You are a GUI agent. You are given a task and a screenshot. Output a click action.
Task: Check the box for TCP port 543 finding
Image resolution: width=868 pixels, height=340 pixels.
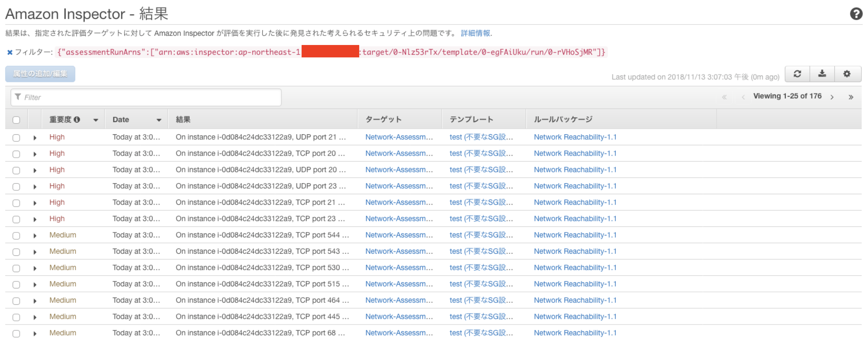(16, 252)
